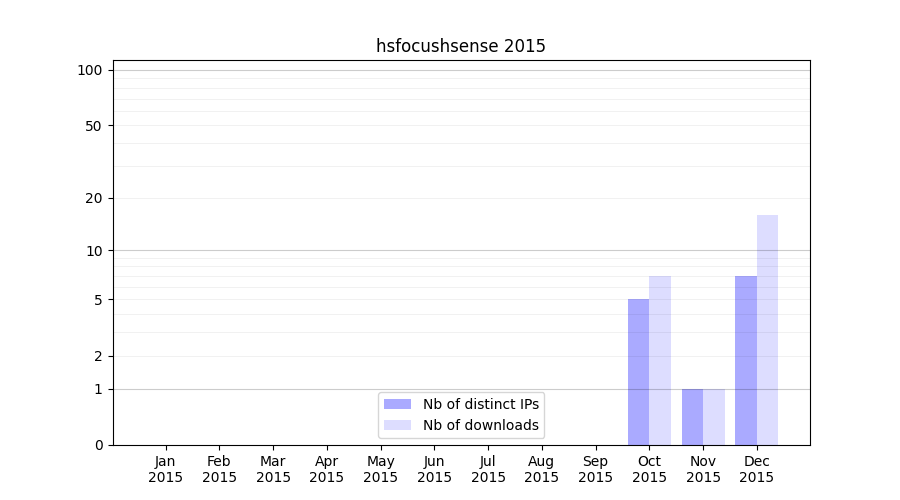900x500 pixels.
Task: Click the y-axis tick label 20
Action: (x=94, y=198)
